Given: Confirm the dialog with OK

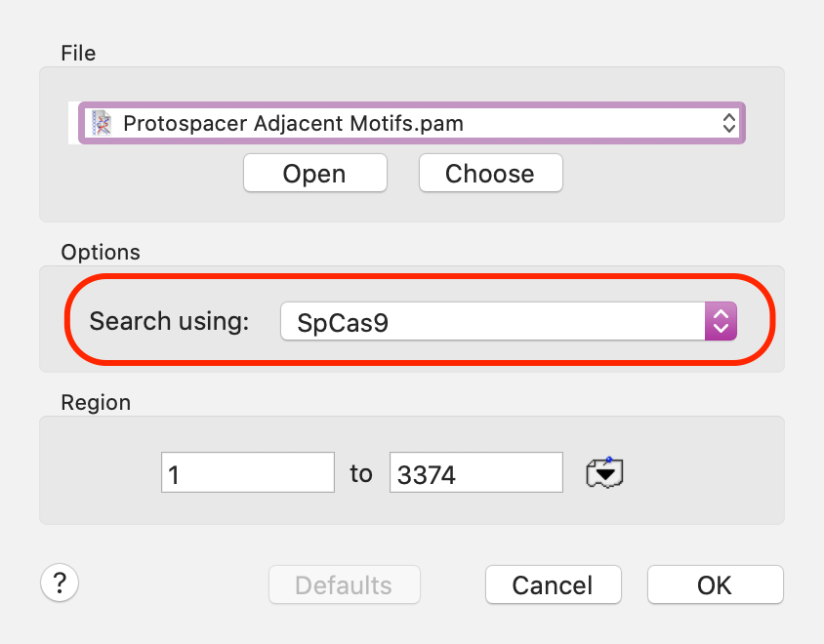Looking at the screenshot, I should click(716, 584).
